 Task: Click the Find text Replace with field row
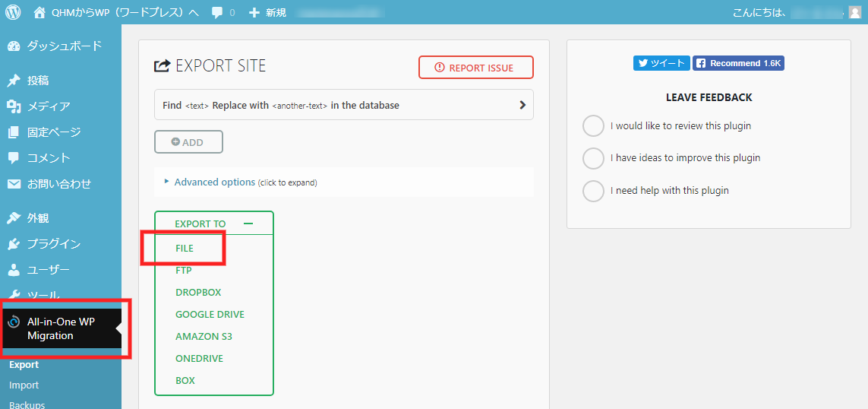(344, 105)
